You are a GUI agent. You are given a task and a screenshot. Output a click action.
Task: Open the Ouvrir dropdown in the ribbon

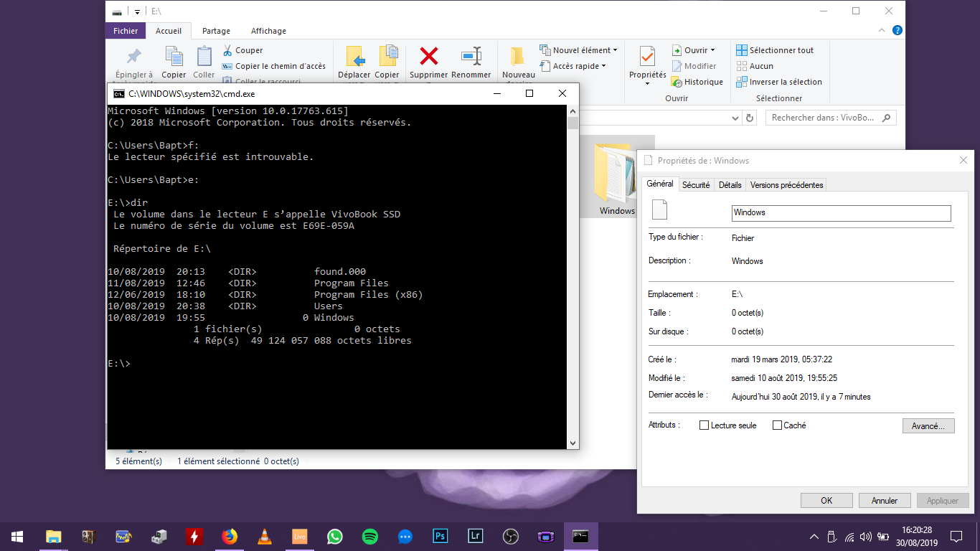[694, 50]
